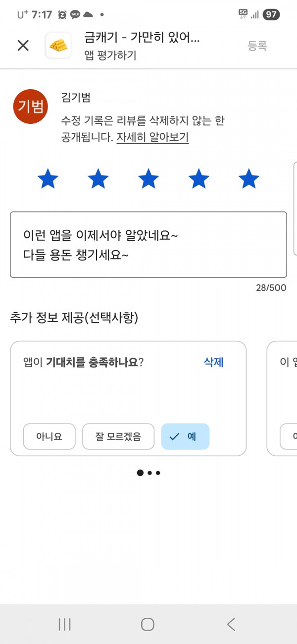The width and height of the screenshot is (297, 644).
Task: Tap the Android back arrow
Action: pos(231,624)
